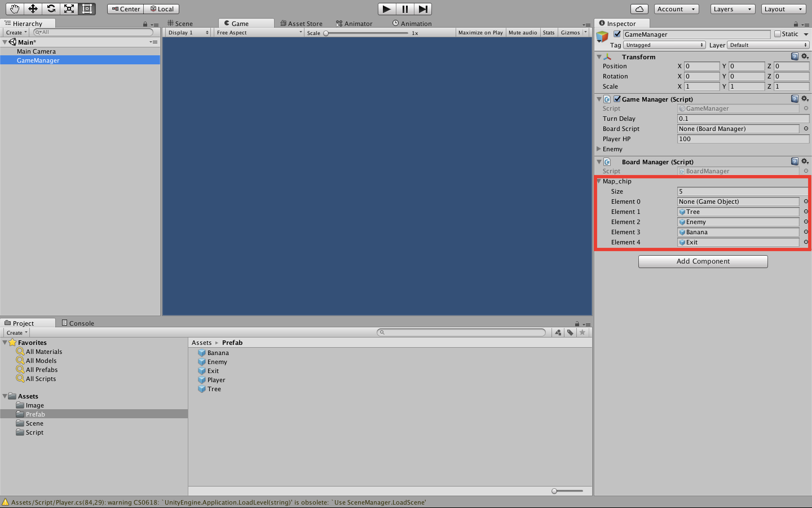Viewport: 812px width, 508px height.
Task: Click the Board Script object picker
Action: pyautogui.click(x=806, y=129)
